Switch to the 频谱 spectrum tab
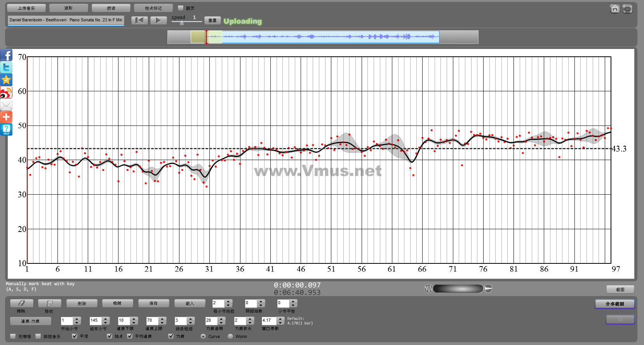 point(111,8)
